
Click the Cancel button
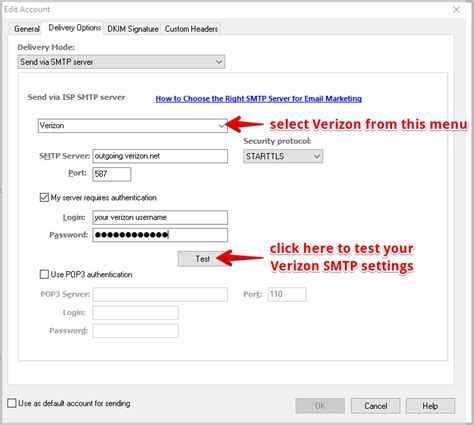coord(375,406)
